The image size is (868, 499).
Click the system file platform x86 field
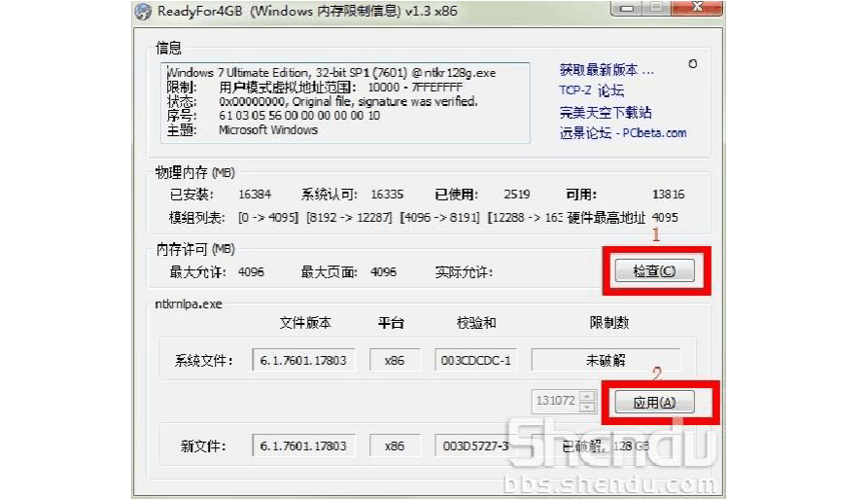coord(394,361)
